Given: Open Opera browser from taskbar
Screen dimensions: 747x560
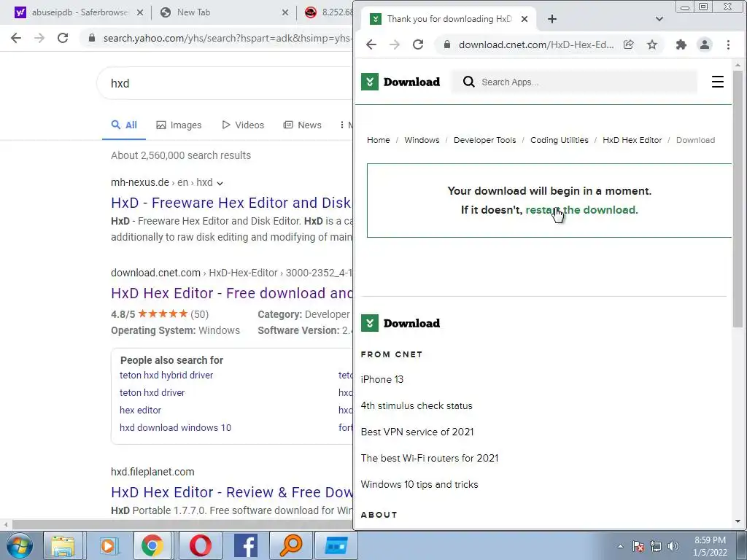Looking at the screenshot, I should tap(201, 545).
